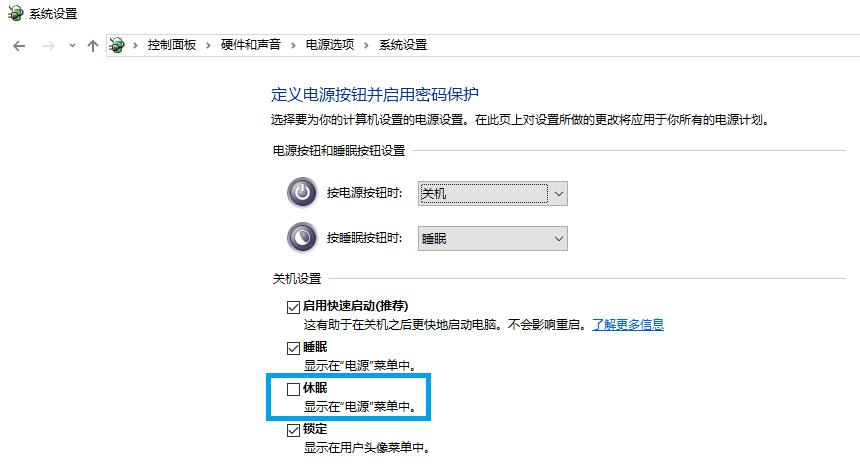Open the recent locations chevron

click(71, 45)
